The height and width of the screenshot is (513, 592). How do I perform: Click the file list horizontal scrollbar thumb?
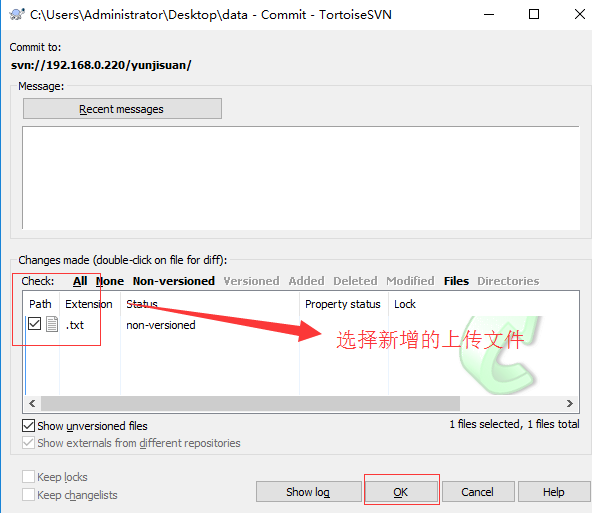(250, 404)
